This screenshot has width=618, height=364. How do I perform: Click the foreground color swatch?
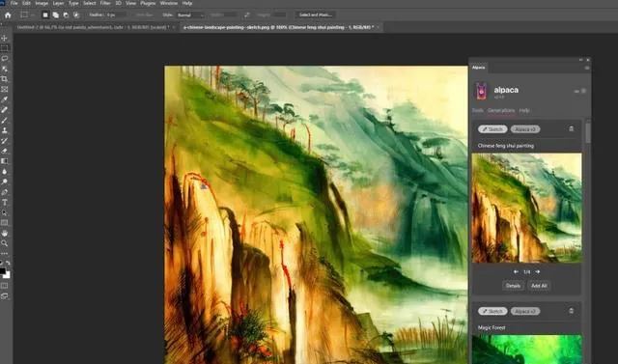click(2, 271)
